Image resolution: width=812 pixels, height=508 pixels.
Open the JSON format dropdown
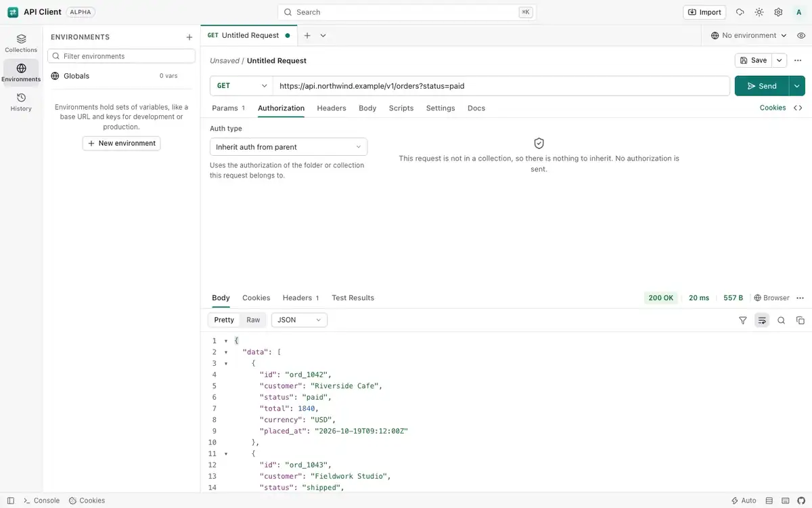pyautogui.click(x=299, y=320)
